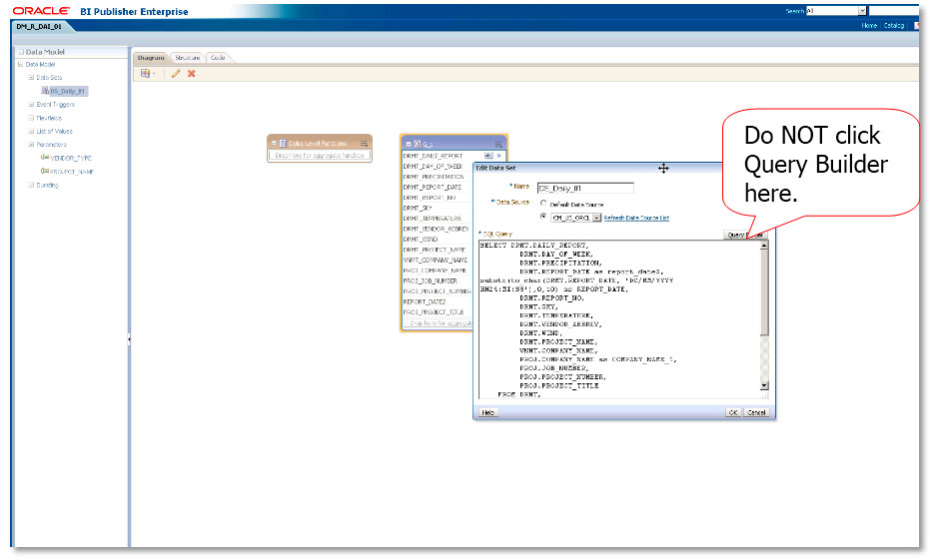Collapse the Global Level Functions box
The width and height of the screenshot is (933, 560).
[x=274, y=144]
